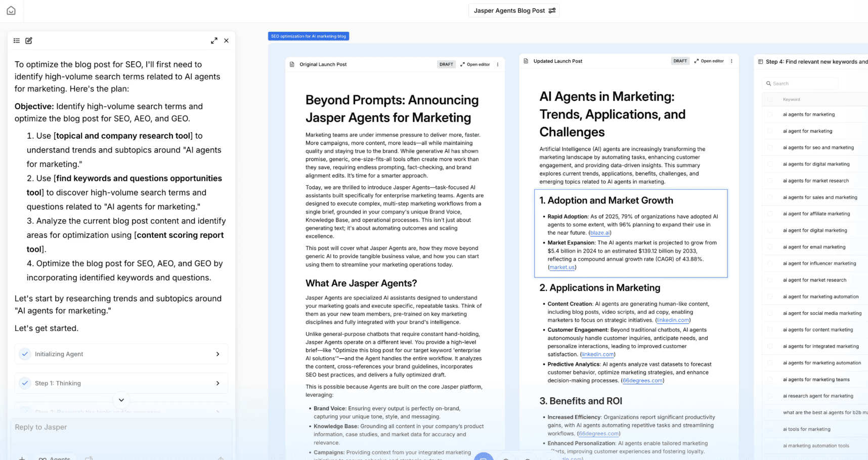This screenshot has width=868, height=460.
Task: Expand the Step 1: Thinking row
Action: [121, 383]
